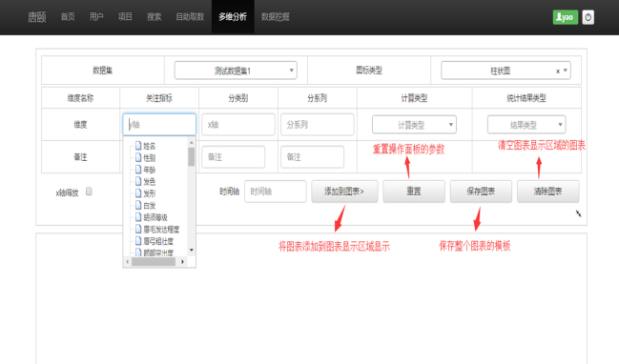Choose 眉弓粗壮度 in the dropdown tree
The image size is (619, 364).
pyautogui.click(x=158, y=241)
